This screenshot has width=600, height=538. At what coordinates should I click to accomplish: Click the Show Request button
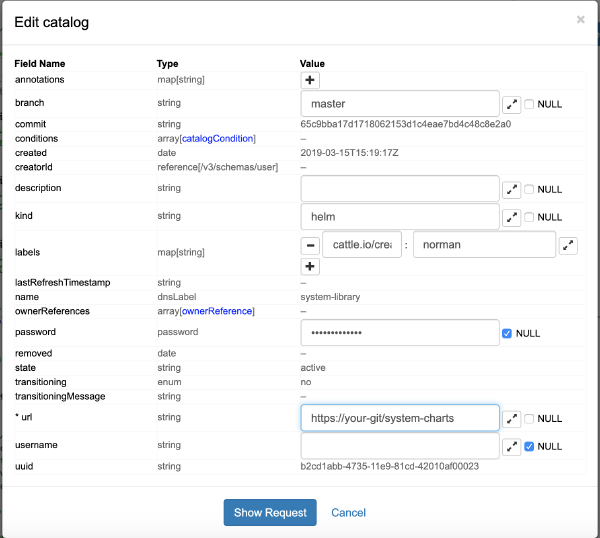coord(269,512)
